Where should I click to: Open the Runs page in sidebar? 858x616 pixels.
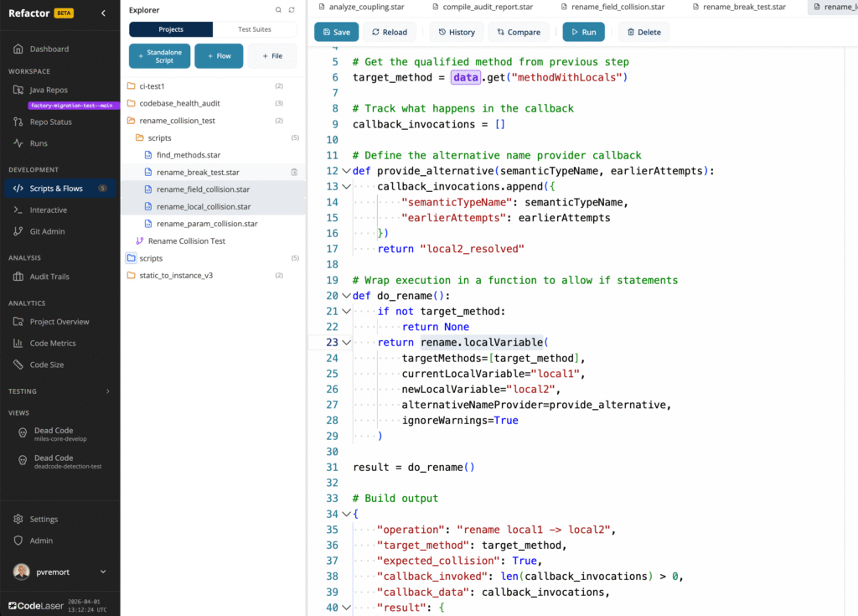pos(39,143)
